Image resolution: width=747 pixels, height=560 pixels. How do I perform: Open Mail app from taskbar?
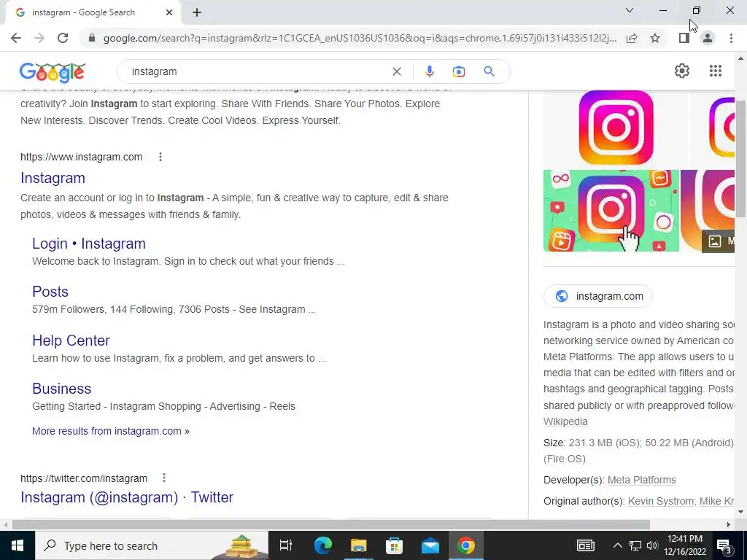point(430,545)
